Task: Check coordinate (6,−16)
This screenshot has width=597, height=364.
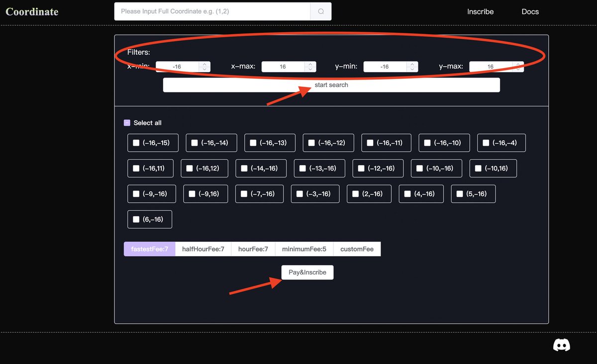Action: tap(136, 219)
